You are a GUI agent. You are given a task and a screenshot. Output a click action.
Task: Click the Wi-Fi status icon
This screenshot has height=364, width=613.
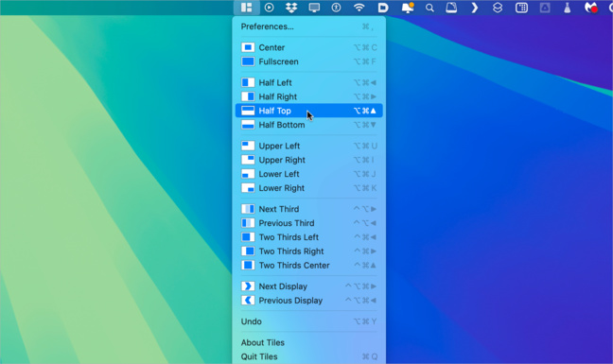coord(359,8)
